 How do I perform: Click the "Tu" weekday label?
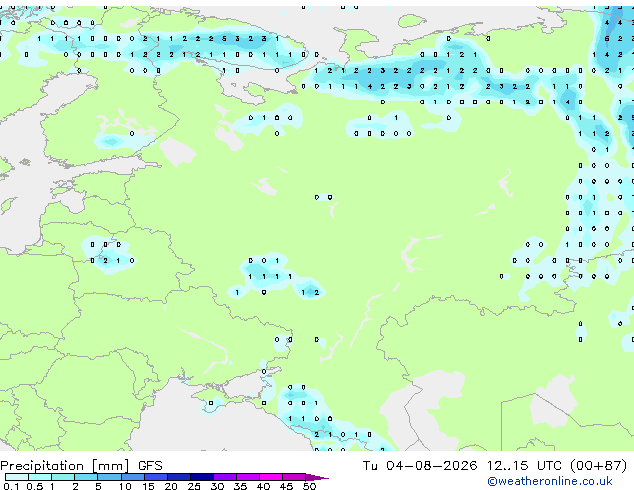pyautogui.click(x=370, y=465)
